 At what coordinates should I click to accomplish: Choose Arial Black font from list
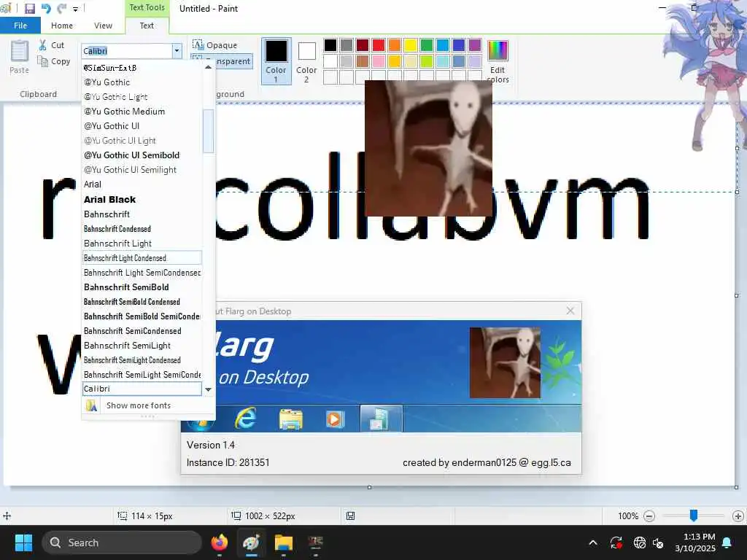coord(142,200)
